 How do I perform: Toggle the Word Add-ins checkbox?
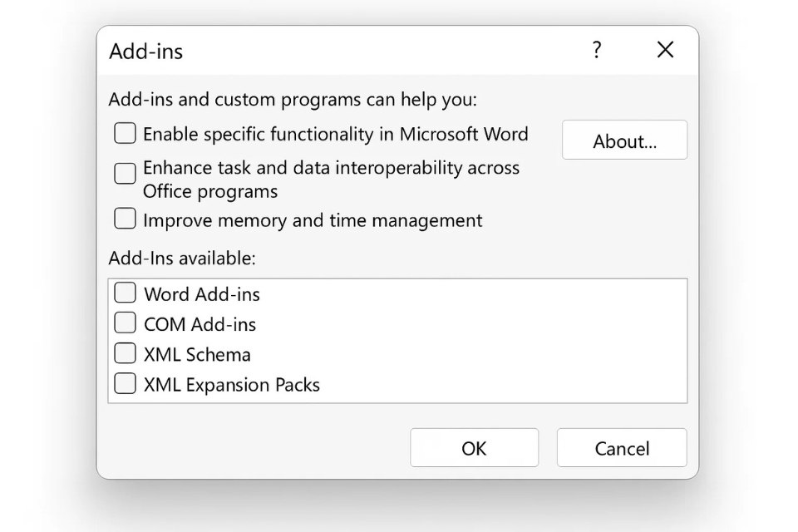[125, 293]
